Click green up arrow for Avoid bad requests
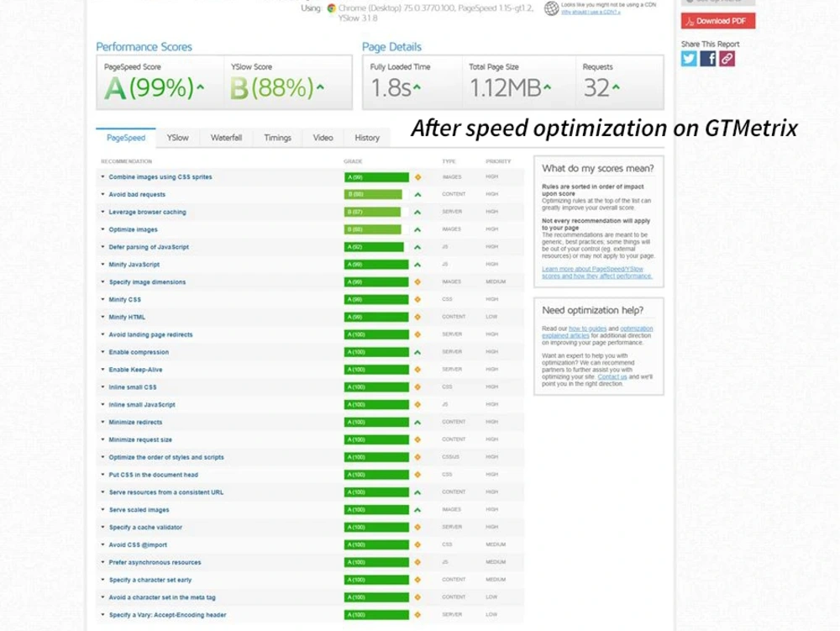Viewport: 840px width, 631px height. (x=417, y=195)
